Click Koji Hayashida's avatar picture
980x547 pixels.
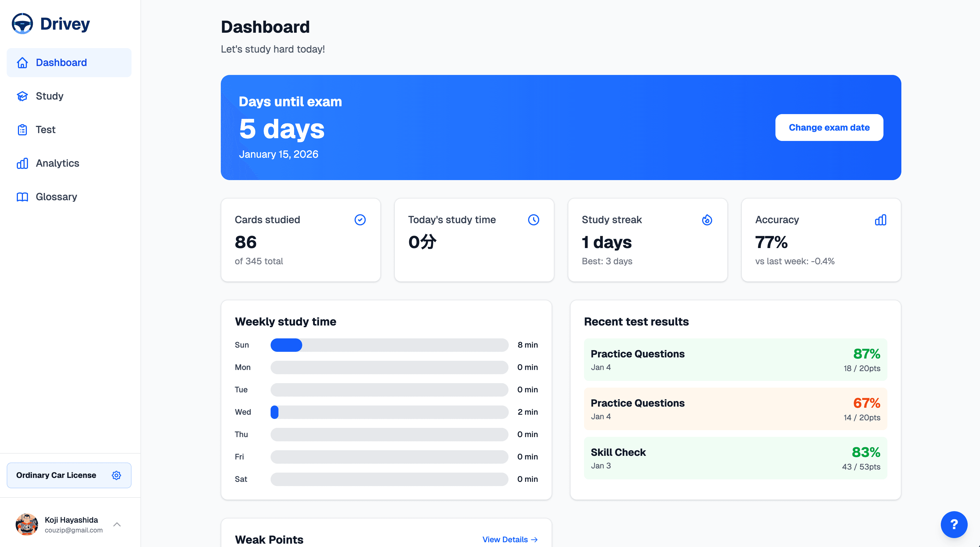[x=27, y=525]
